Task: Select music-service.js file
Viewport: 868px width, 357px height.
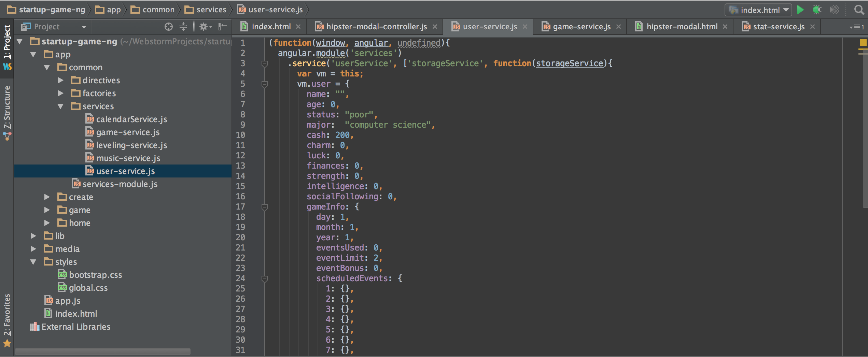Action: [123, 158]
